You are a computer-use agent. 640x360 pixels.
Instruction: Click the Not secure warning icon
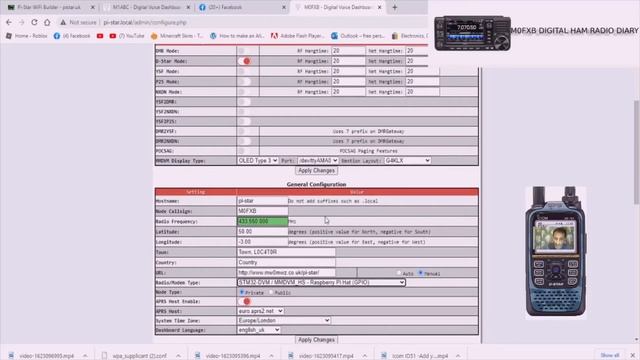coord(63,22)
